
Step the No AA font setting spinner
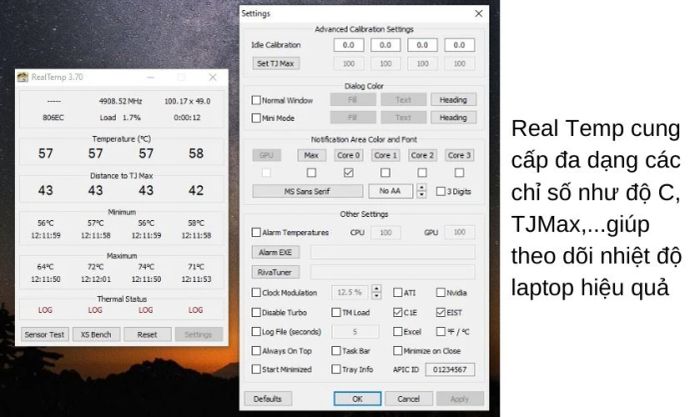[421, 191]
